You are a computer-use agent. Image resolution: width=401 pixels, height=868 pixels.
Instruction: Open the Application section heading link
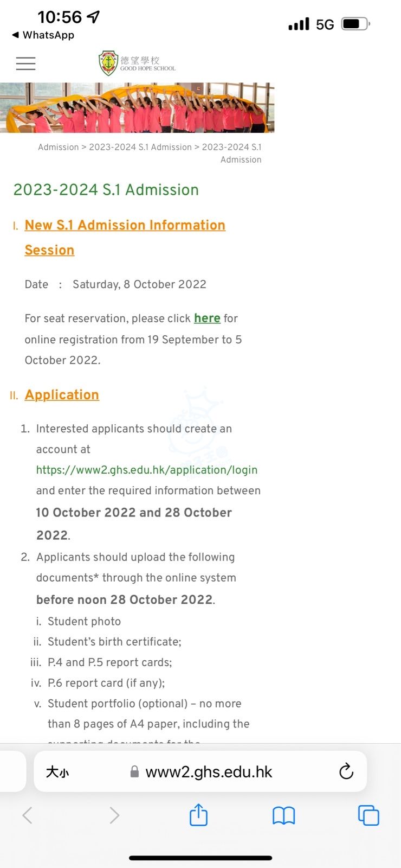point(62,394)
